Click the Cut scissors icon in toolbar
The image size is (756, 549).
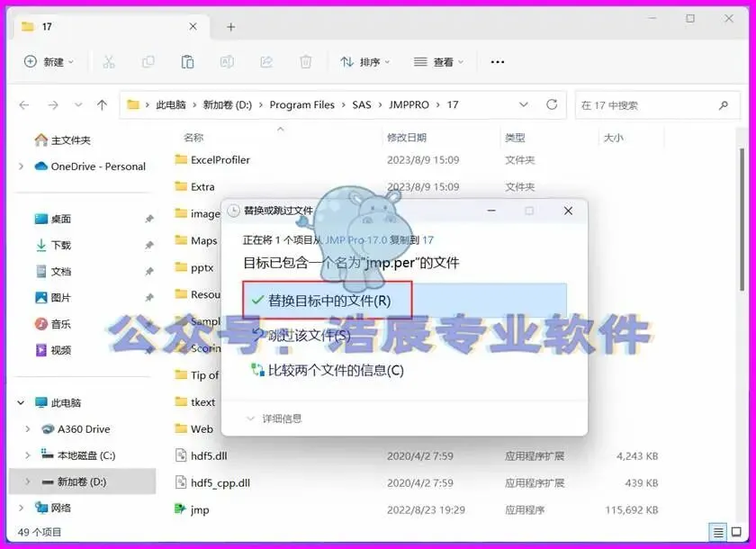tap(109, 62)
